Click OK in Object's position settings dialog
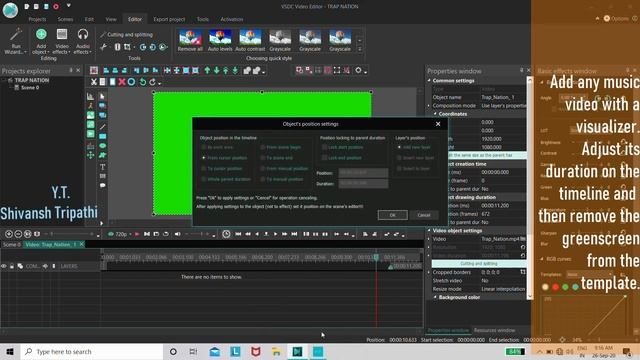Screen dimensions: 640x360 click(392, 215)
